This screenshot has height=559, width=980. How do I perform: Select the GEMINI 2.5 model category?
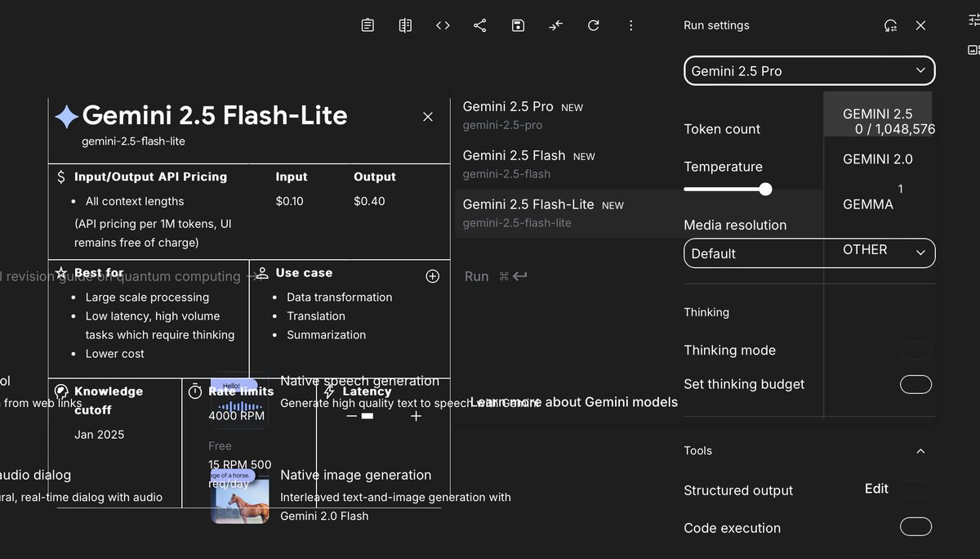(x=878, y=114)
